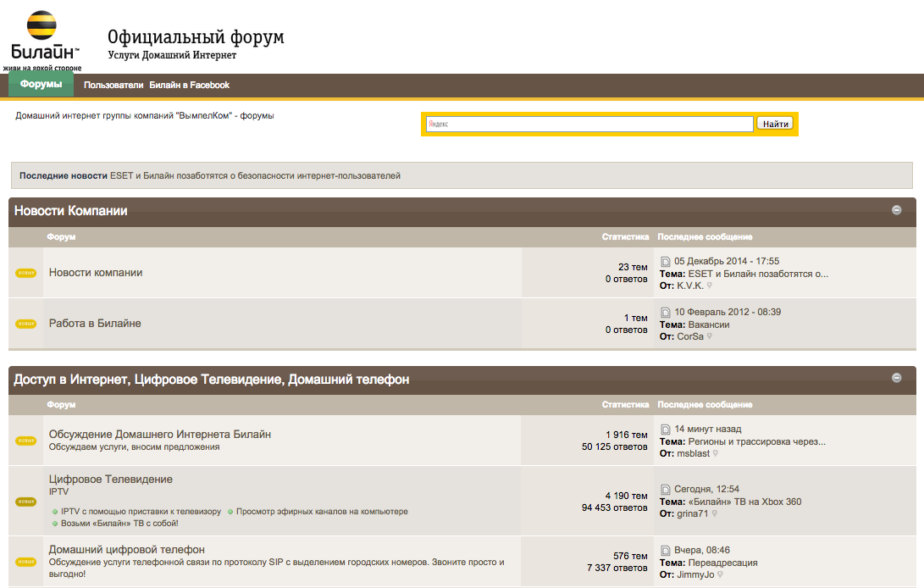Click status icon next to JimmyJo
The image size is (924, 588).
coord(720,574)
